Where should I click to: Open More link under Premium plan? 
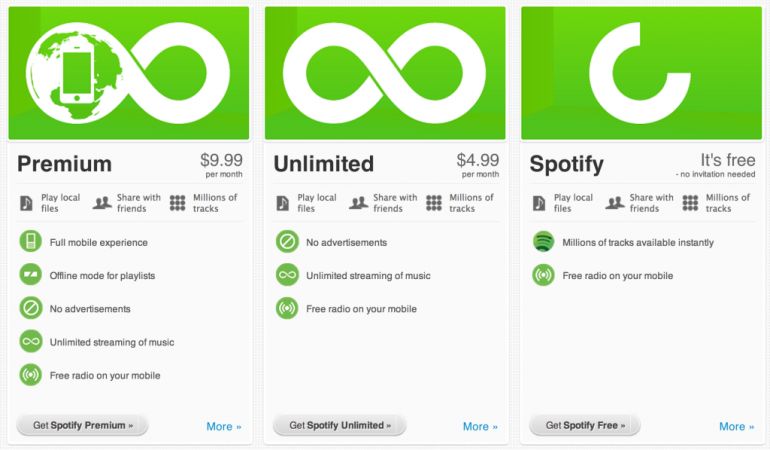[224, 426]
